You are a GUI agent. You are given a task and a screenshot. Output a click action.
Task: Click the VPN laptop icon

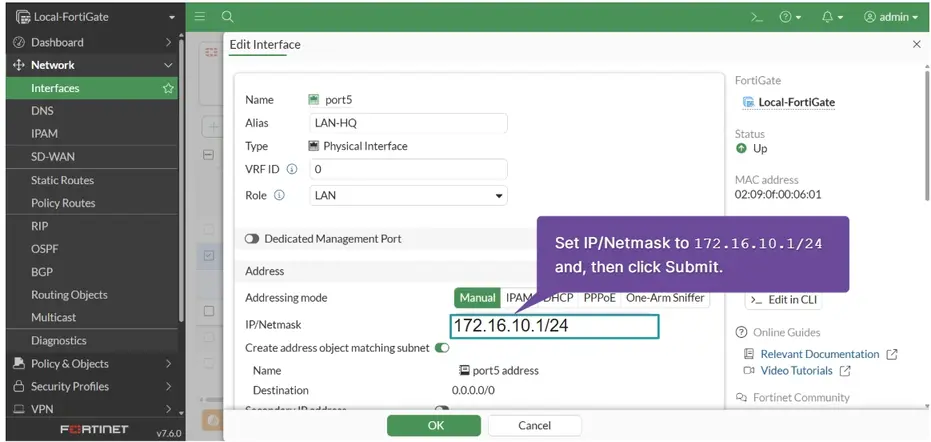19,409
